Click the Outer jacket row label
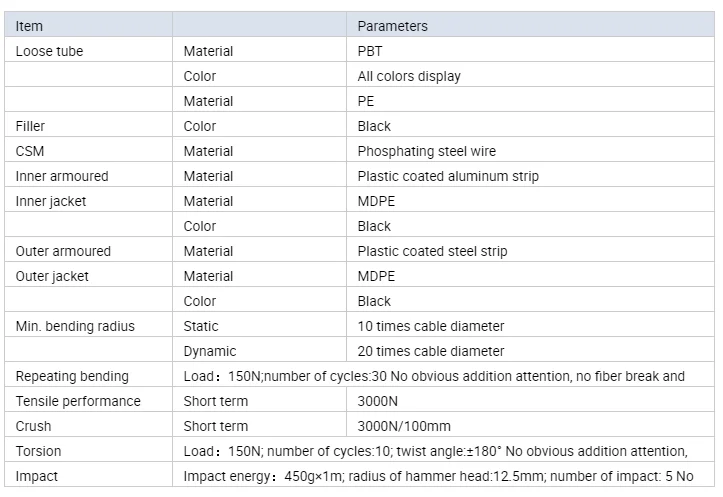Viewport: 723px width, 497px height. pos(52,276)
